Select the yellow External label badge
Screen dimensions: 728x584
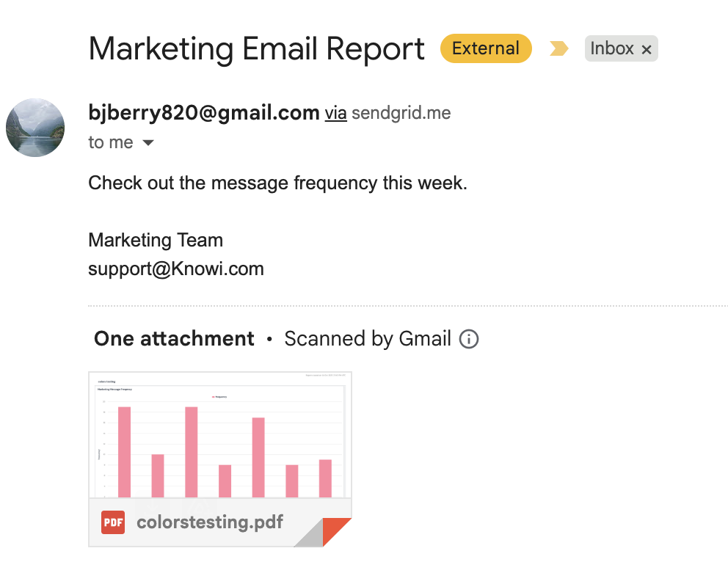click(x=486, y=49)
